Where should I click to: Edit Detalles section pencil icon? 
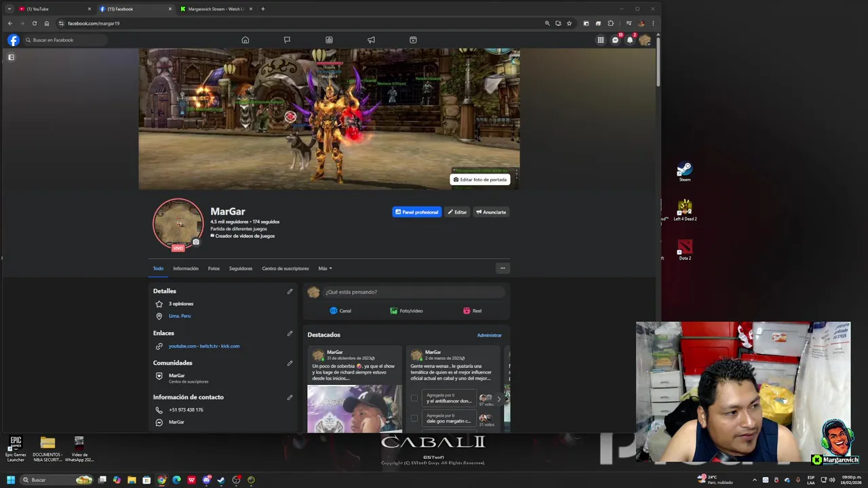[290, 291]
